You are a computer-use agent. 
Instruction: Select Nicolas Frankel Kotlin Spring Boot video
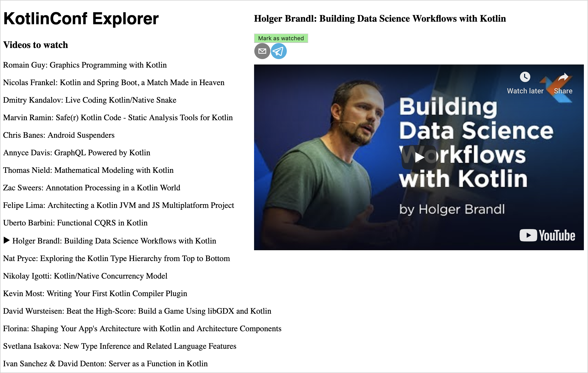pyautogui.click(x=114, y=82)
